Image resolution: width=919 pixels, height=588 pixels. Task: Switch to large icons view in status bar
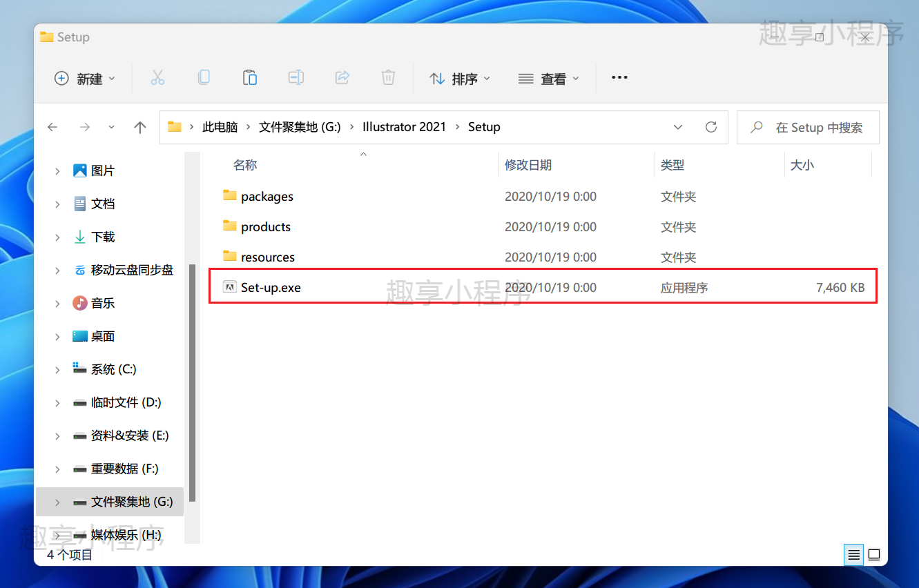pyautogui.click(x=874, y=554)
